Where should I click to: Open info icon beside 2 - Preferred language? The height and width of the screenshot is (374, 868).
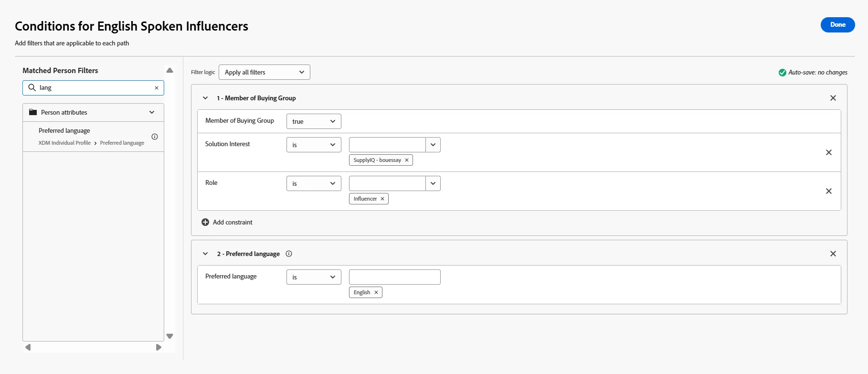point(289,254)
